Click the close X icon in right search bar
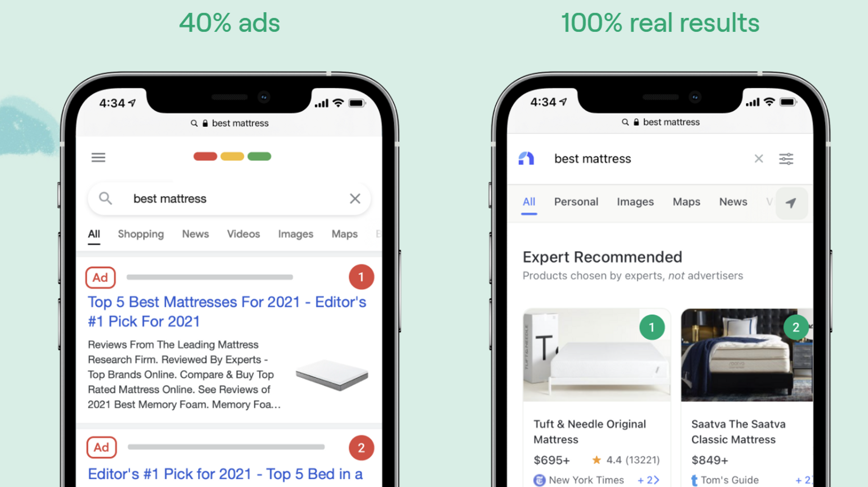This screenshot has width=868, height=487. tap(759, 158)
